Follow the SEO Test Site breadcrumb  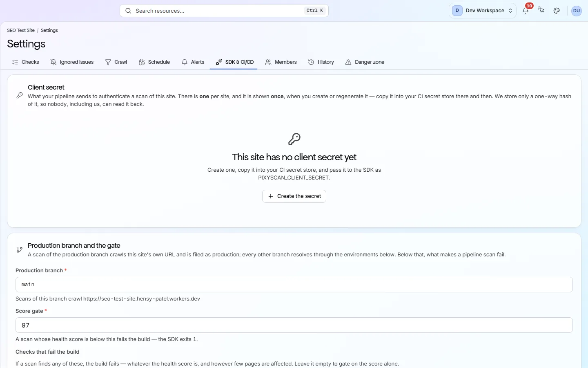coord(21,30)
